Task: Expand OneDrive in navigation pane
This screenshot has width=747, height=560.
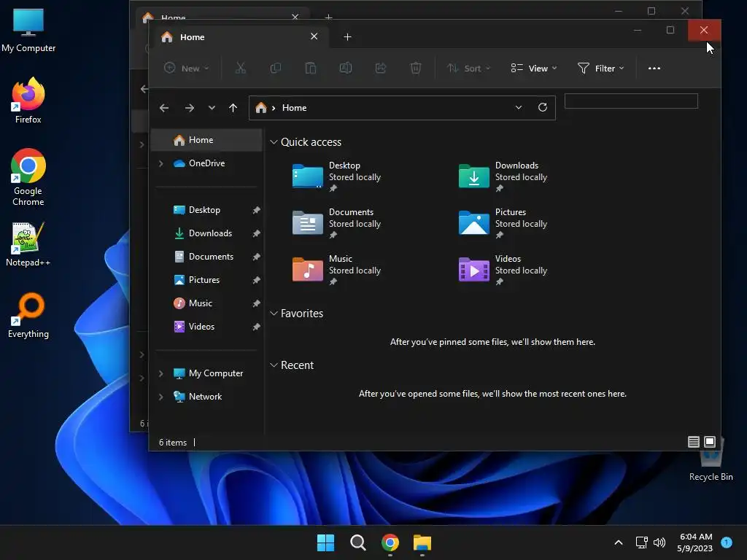Action: click(x=161, y=163)
